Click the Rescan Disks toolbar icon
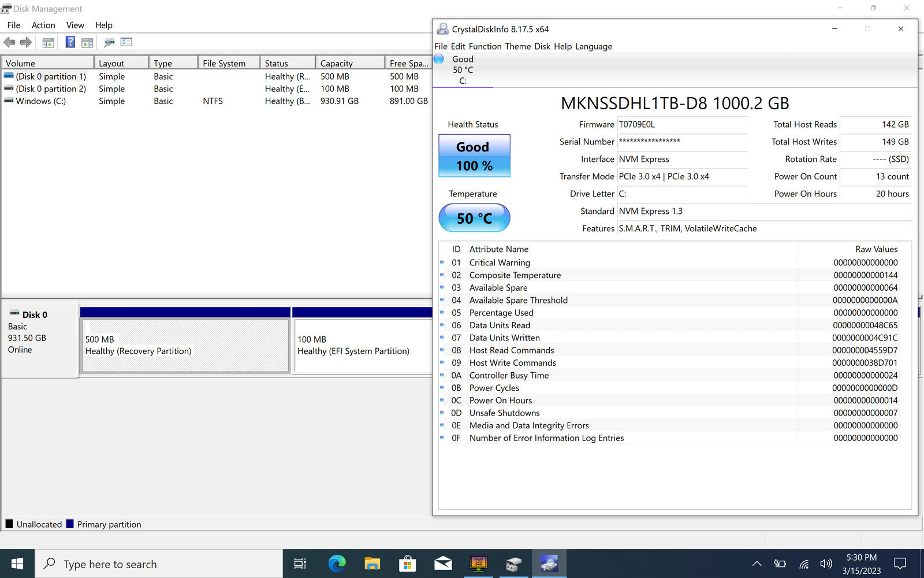Viewport: 924px width, 578px height. point(109,42)
